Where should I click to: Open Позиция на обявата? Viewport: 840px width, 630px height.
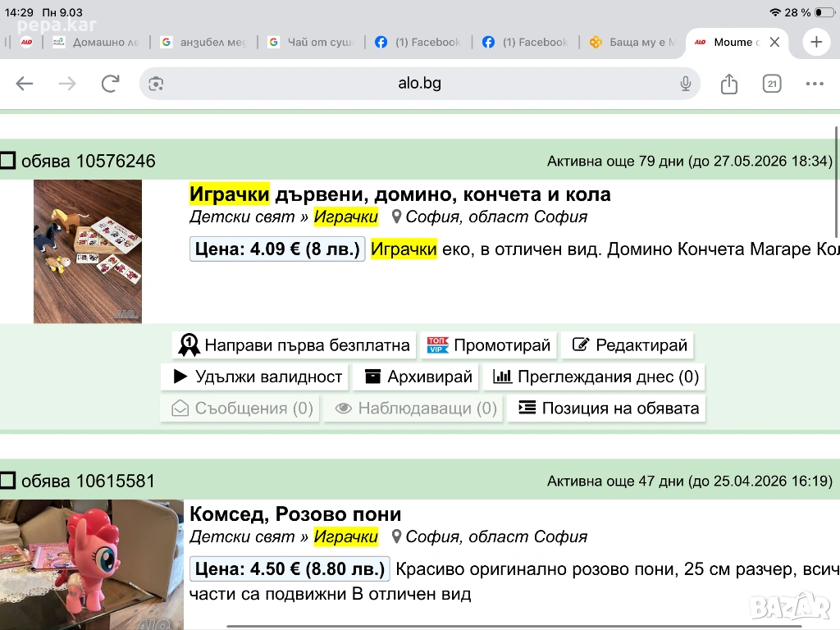click(608, 409)
